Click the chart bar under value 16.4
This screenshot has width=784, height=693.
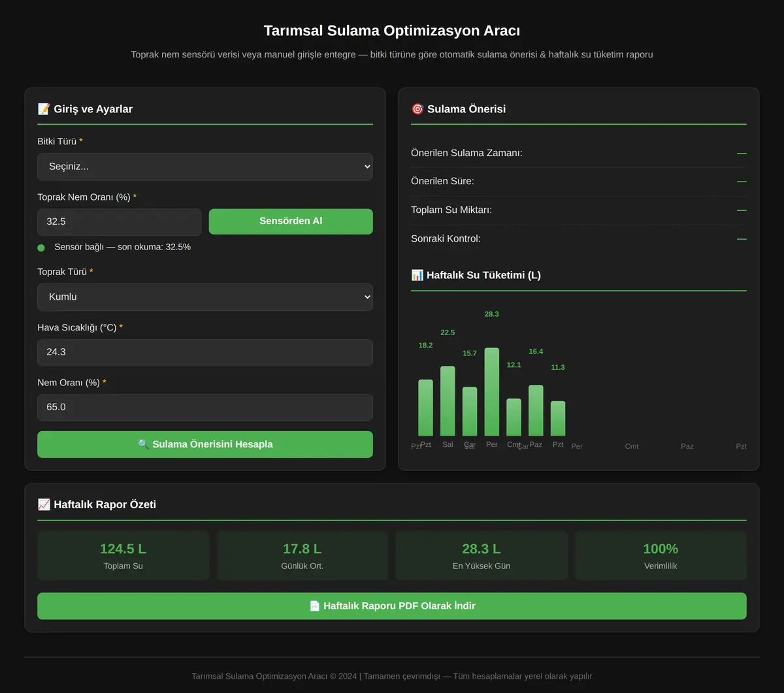[x=536, y=410]
